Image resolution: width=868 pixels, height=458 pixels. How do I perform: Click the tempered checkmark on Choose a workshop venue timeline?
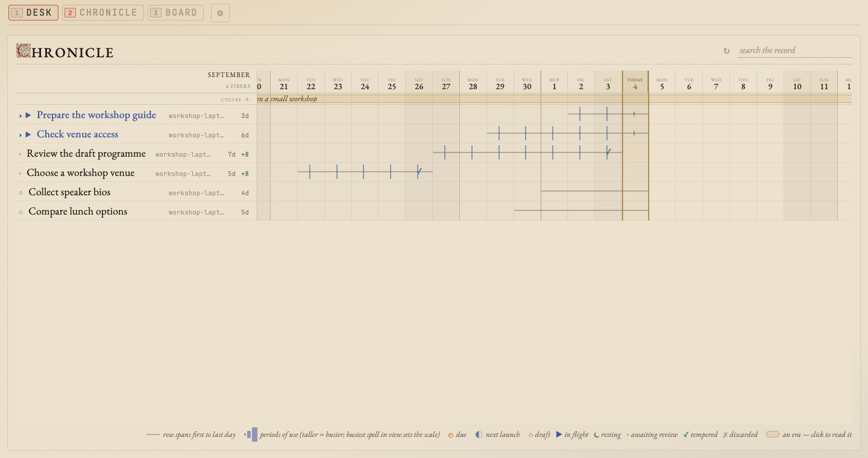coord(419,172)
